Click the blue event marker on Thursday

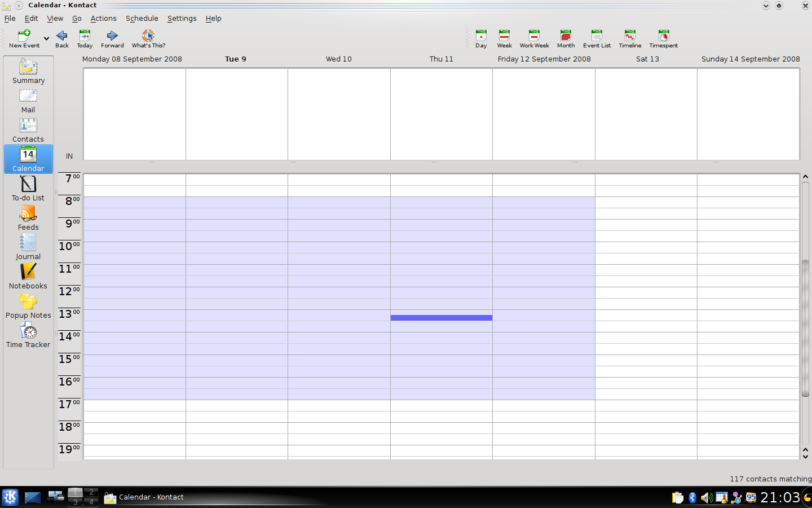[441, 318]
